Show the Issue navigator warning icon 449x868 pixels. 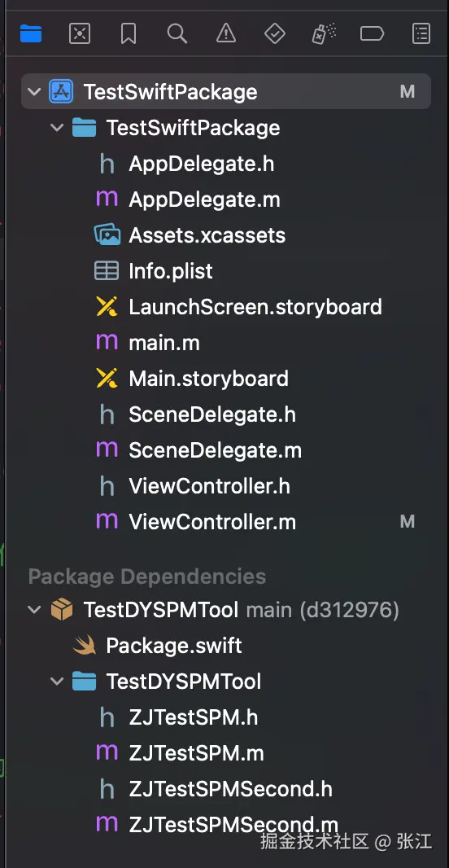[x=225, y=33]
